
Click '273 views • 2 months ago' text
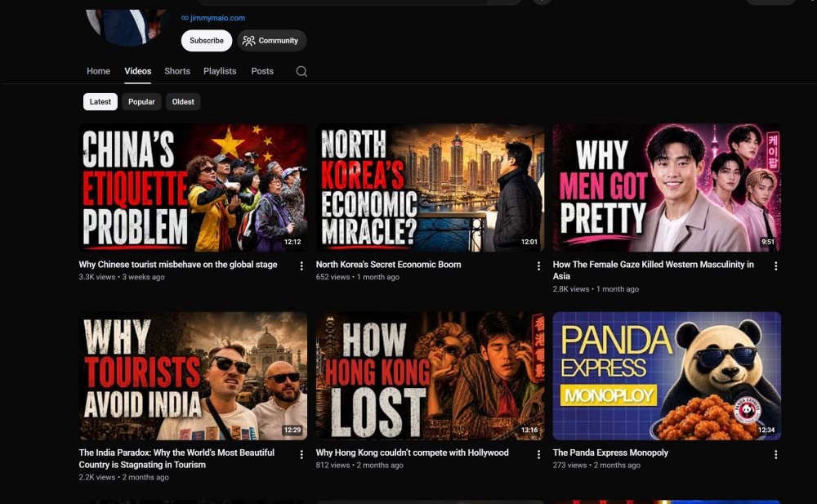point(596,465)
